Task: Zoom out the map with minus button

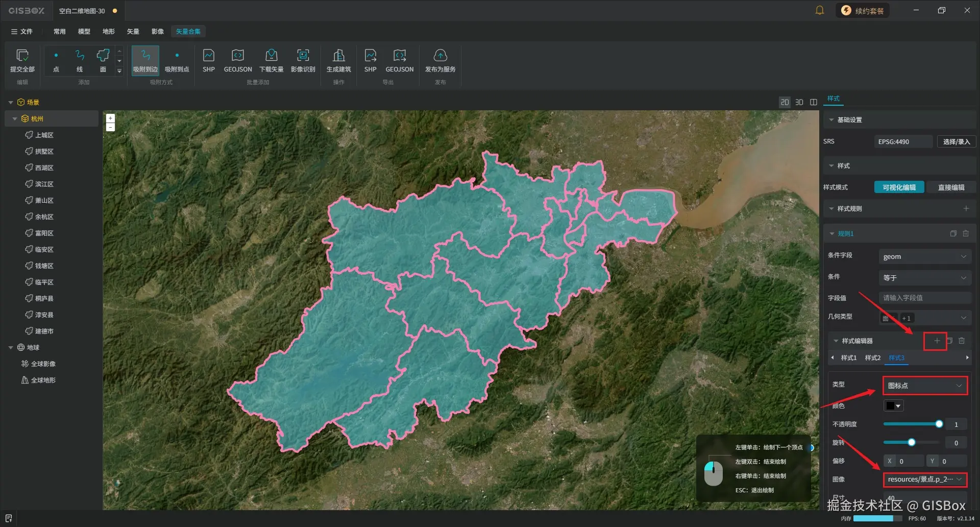Action: (x=110, y=127)
